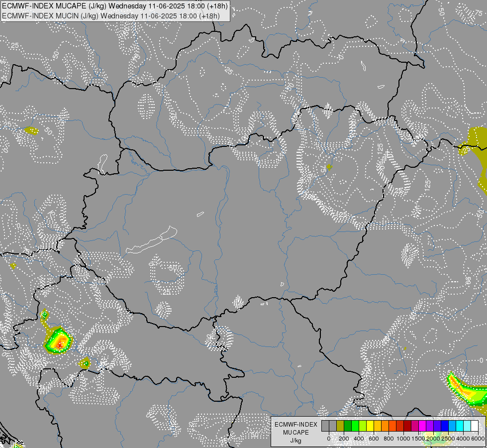Click the legend value 2000
Viewport: 487px width, 448px height.
coord(433,439)
